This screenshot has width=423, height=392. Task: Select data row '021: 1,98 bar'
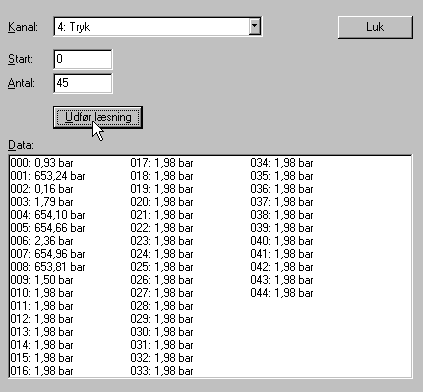[x=162, y=215]
